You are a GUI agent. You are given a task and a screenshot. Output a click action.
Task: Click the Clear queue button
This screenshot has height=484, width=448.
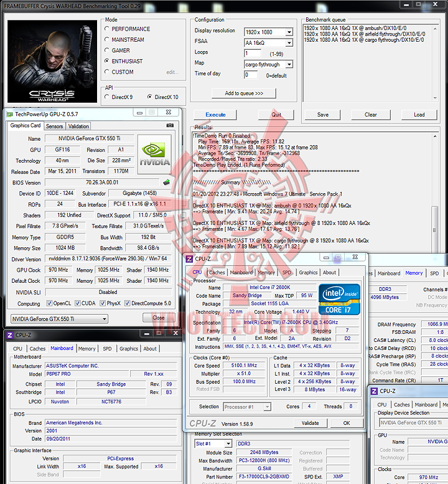(371, 115)
